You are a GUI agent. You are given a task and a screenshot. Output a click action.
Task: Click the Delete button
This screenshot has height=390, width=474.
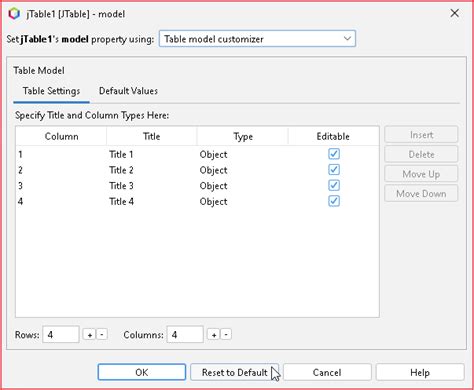[x=421, y=154]
